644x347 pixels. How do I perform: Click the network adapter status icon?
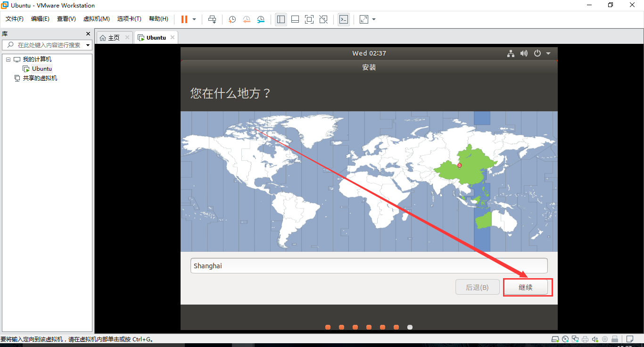[576, 339]
